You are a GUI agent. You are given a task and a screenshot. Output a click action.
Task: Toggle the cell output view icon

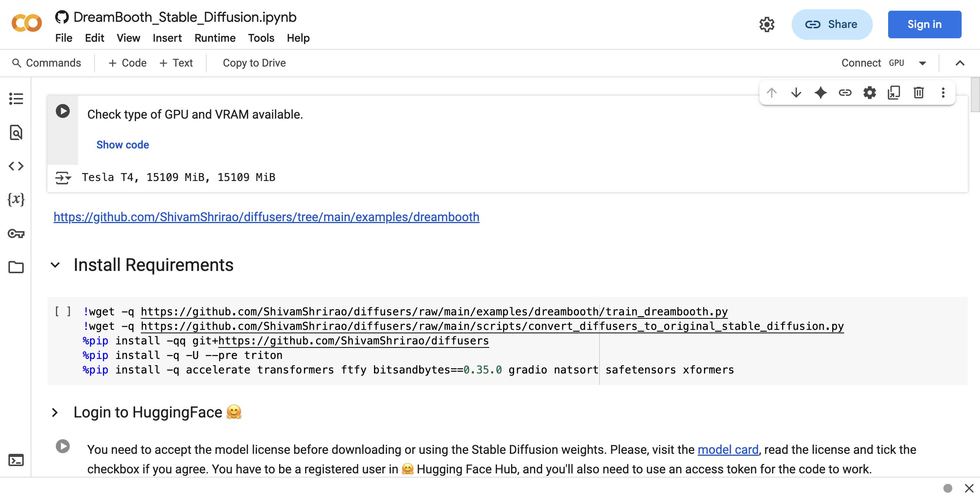click(63, 178)
